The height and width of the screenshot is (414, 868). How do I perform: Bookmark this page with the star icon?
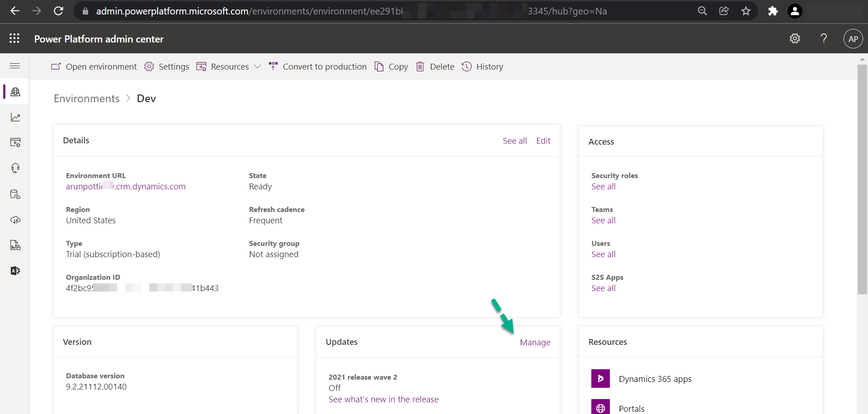click(746, 11)
